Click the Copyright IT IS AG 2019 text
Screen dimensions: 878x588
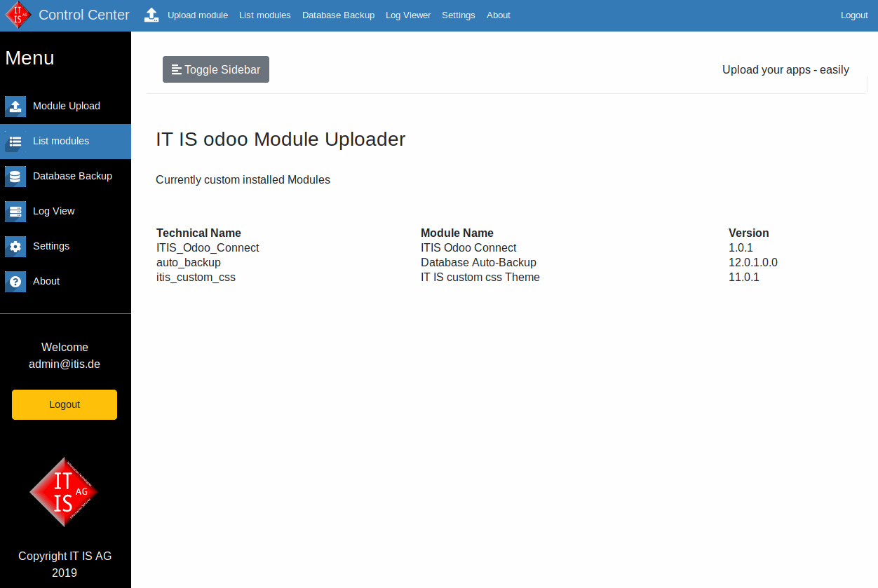(x=65, y=564)
